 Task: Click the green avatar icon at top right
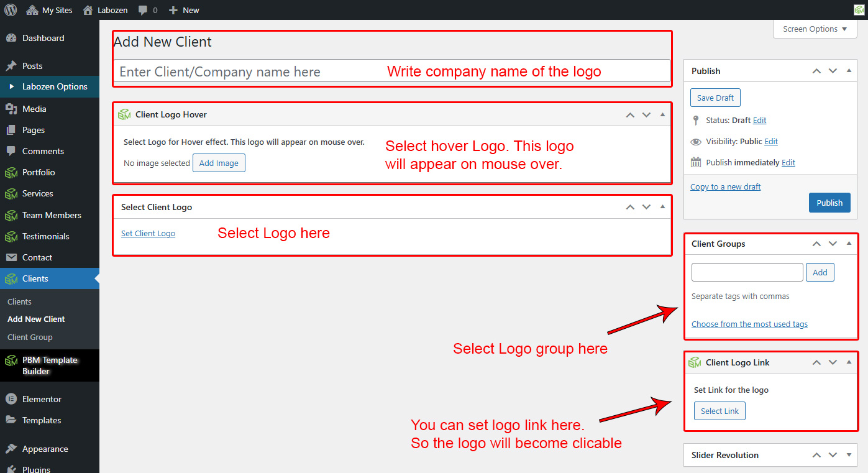858,10
